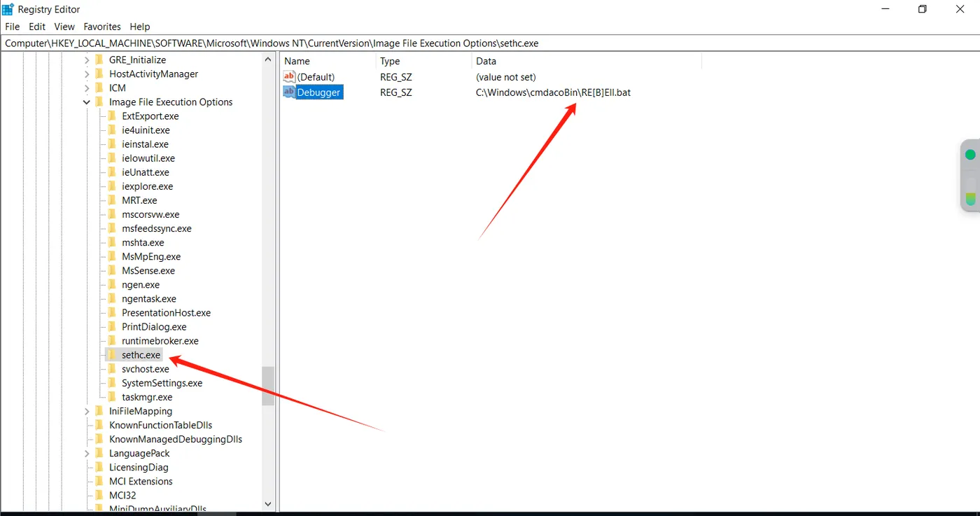This screenshot has width=980, height=516.
Task: Sort values by Data column header
Action: [x=587, y=61]
